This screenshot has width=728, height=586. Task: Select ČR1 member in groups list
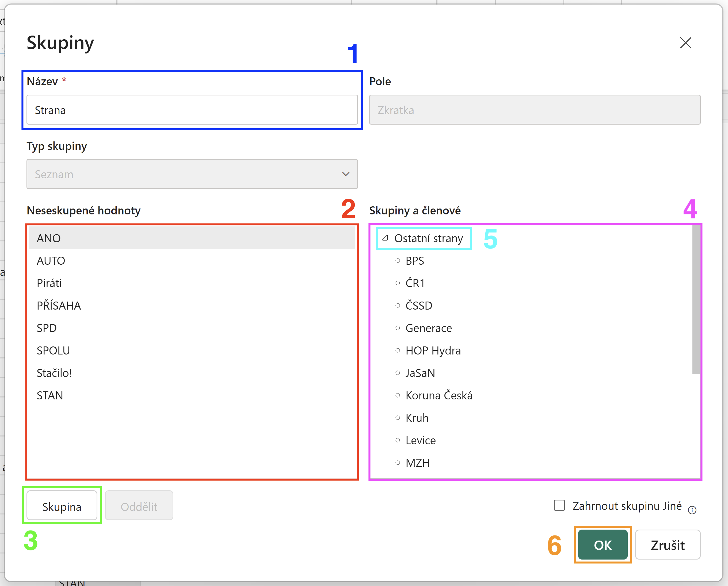(x=415, y=283)
